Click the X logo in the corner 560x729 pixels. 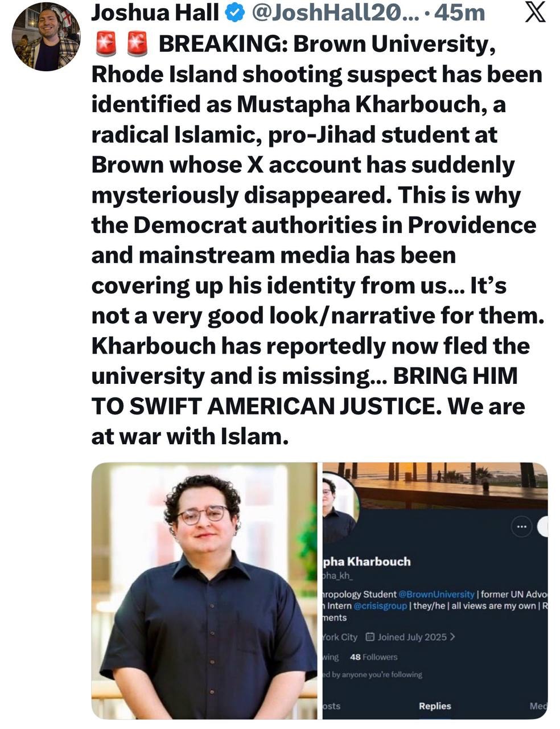point(534,12)
